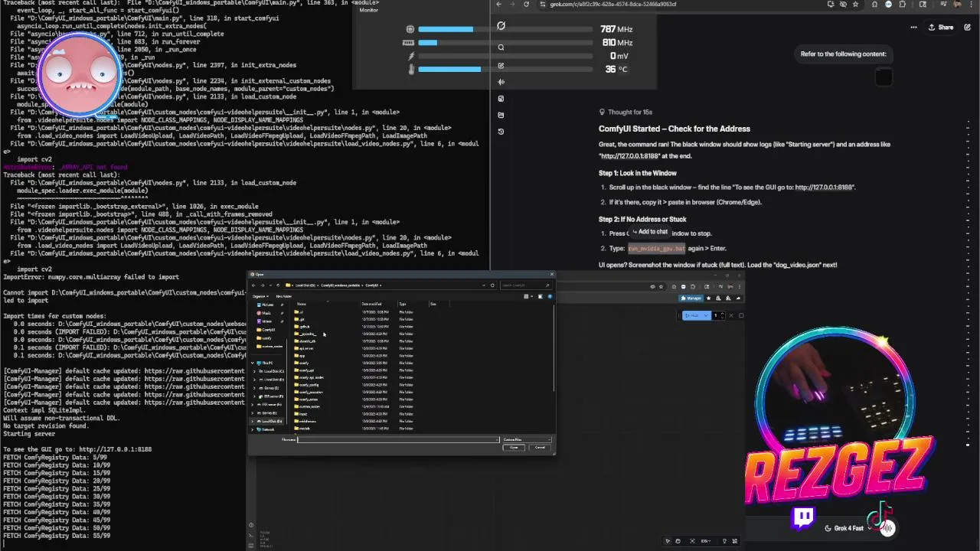This screenshot has width=980, height=551.
Task: Refresh the Open dialog folder listing
Action: tap(492, 285)
